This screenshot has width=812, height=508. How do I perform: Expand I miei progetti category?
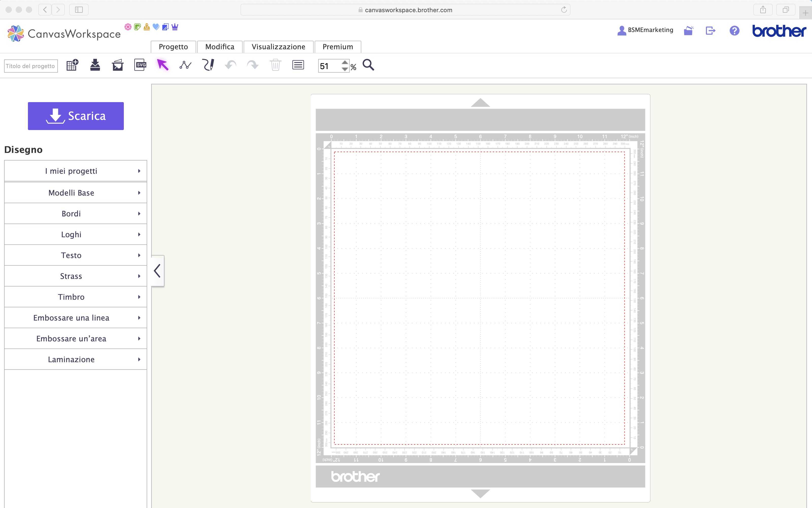(x=76, y=171)
